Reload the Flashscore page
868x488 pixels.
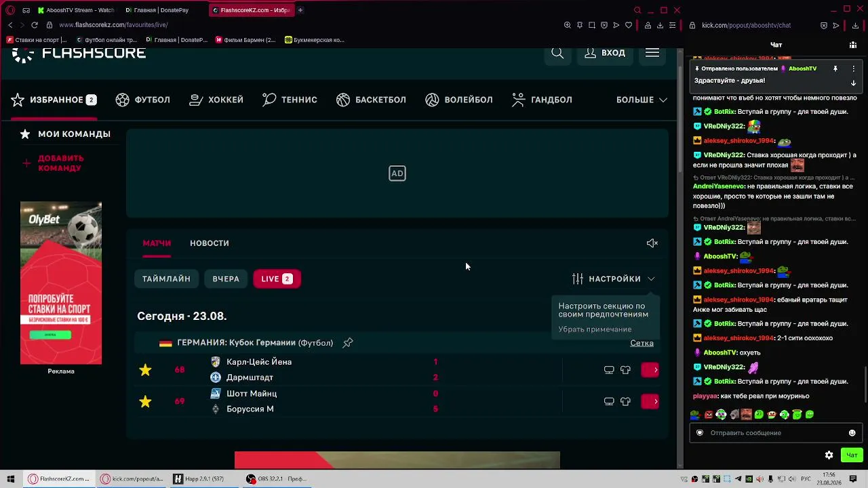[x=35, y=25]
